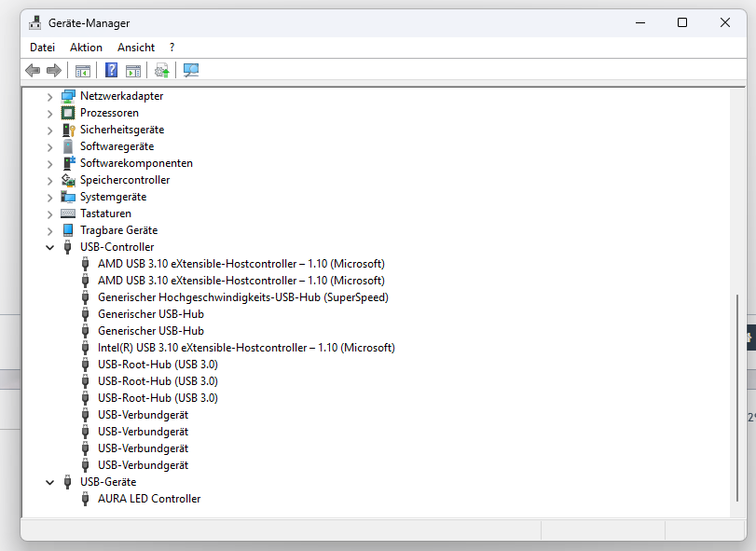Toggle the console tree pane toolbar icon
The height and width of the screenshot is (551, 756).
[83, 70]
